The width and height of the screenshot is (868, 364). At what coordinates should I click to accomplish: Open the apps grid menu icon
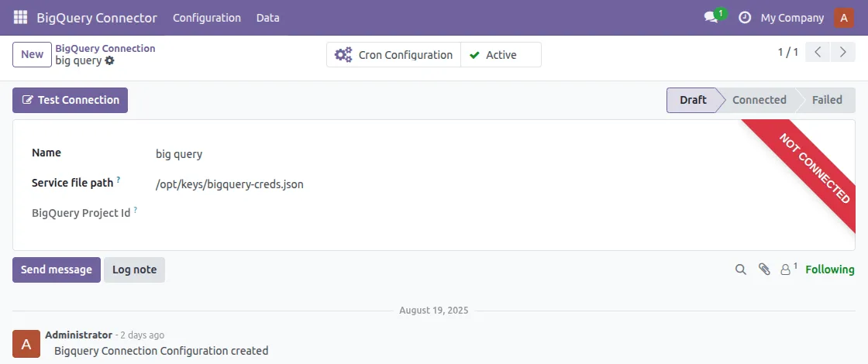[20, 18]
